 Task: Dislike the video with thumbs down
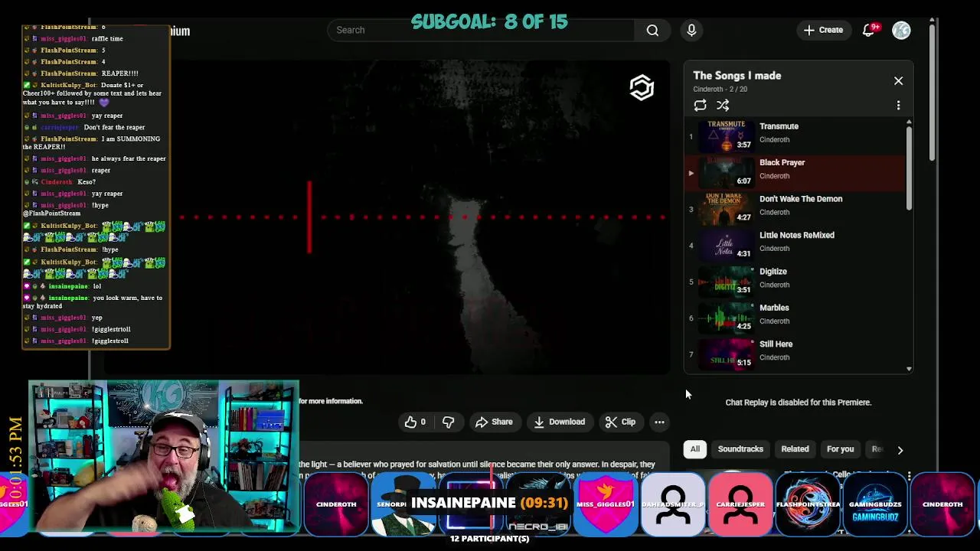(x=449, y=422)
